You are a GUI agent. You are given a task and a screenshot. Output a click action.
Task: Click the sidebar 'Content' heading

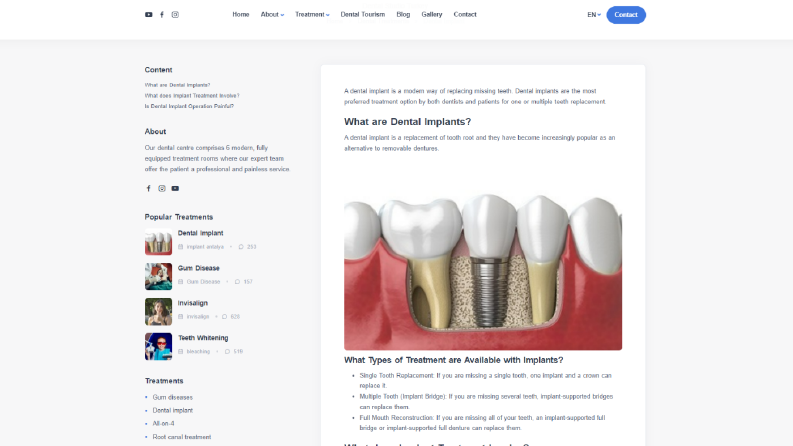coord(158,70)
